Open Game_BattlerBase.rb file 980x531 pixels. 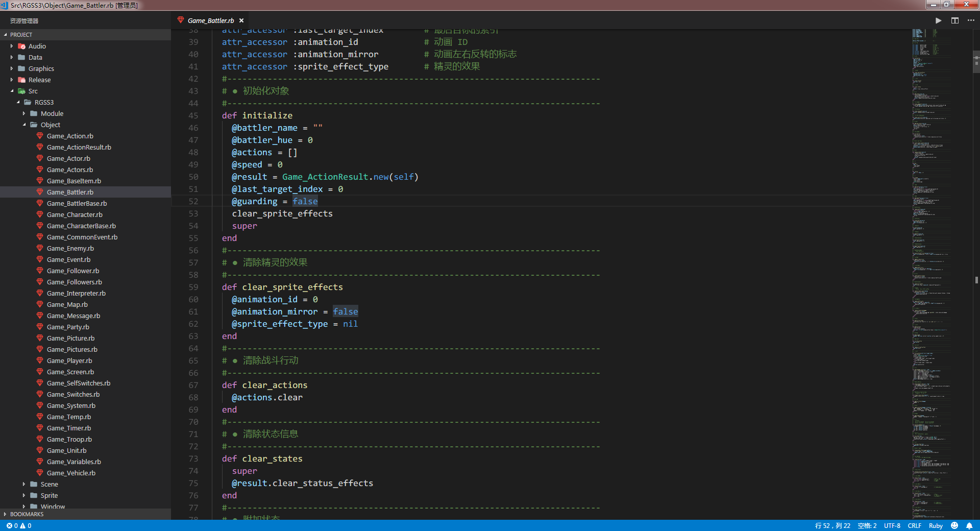click(x=77, y=203)
